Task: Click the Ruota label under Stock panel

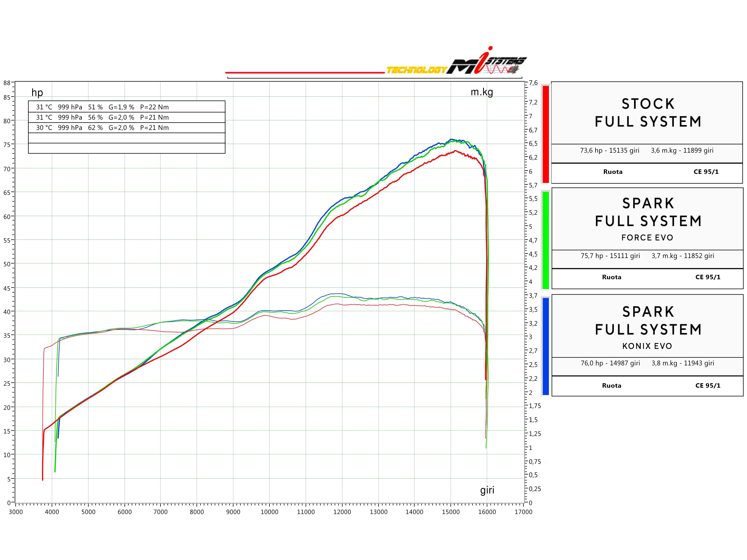Action: 613,172
